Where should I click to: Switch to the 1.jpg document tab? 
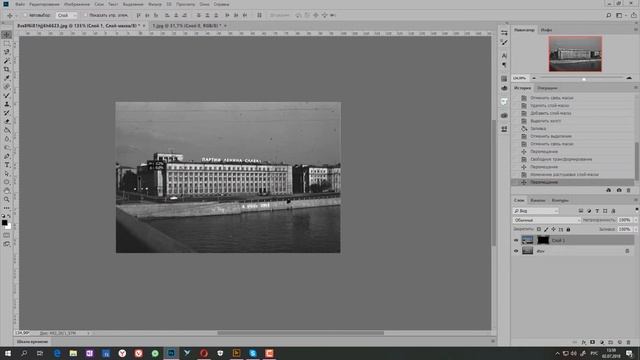pos(187,26)
